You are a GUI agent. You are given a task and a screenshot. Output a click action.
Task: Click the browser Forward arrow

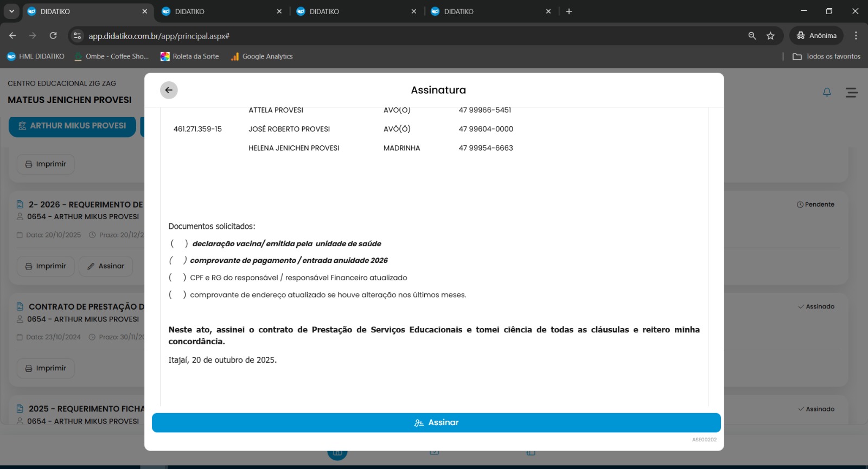[33, 36]
